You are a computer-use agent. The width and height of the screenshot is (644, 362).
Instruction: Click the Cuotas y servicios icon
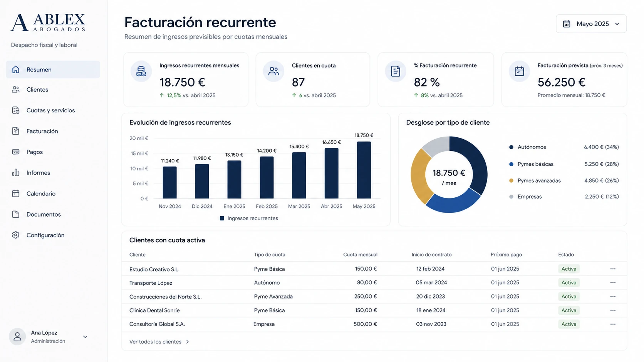tap(16, 110)
